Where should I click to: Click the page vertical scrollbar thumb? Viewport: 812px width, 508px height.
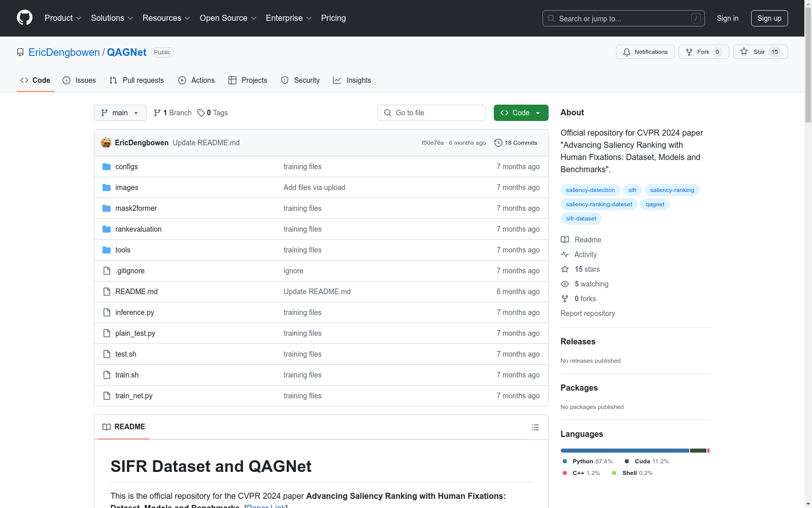(808, 66)
